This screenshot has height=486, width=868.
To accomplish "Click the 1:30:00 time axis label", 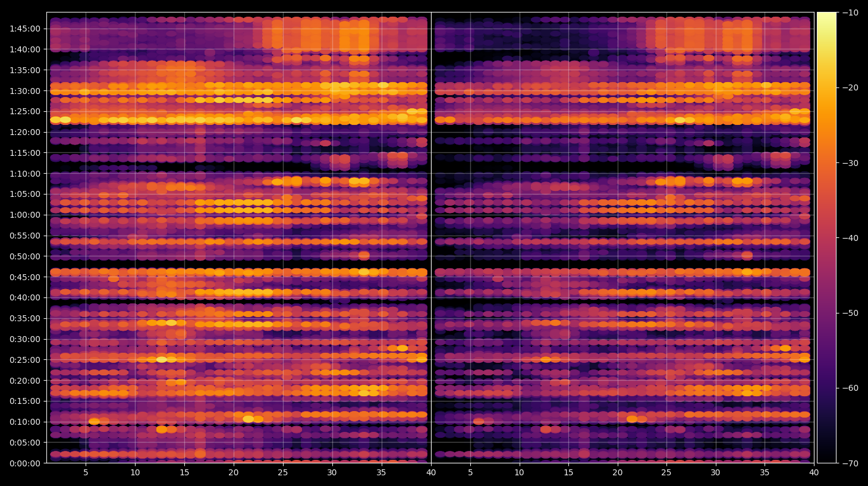I will pyautogui.click(x=25, y=91).
